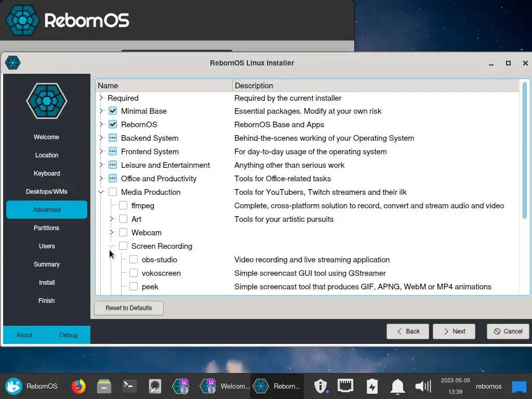Click the Reset to Defaults button

(x=129, y=308)
